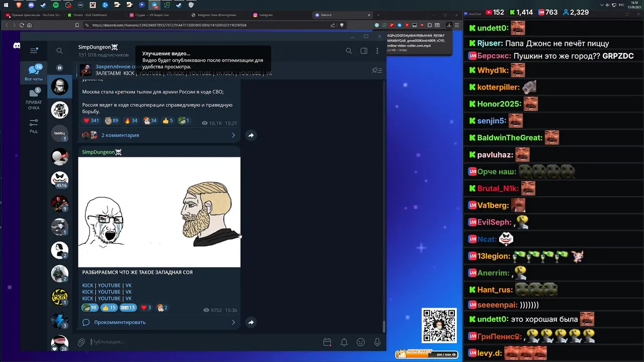This screenshot has height=362, width=644.
Task: Toggle heart reaction with 341
Action: tap(92, 121)
